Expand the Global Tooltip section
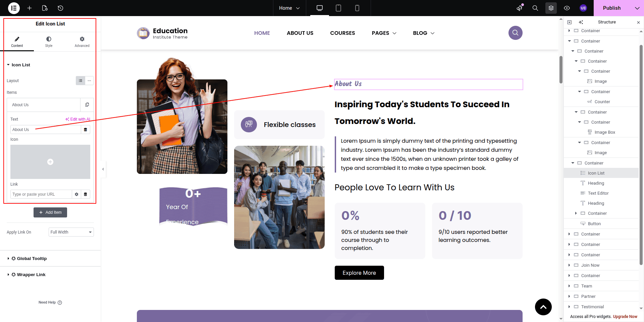The height and width of the screenshot is (322, 644). pos(32,259)
